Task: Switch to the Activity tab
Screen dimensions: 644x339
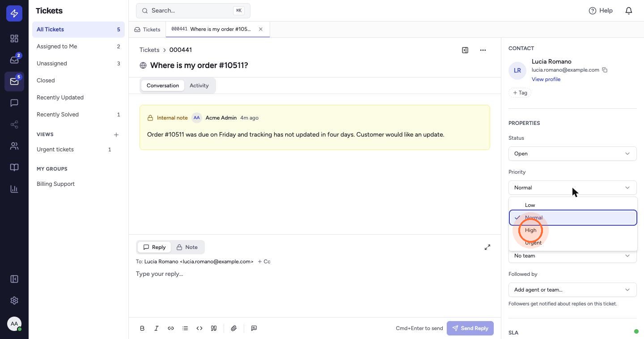Action: (199, 86)
